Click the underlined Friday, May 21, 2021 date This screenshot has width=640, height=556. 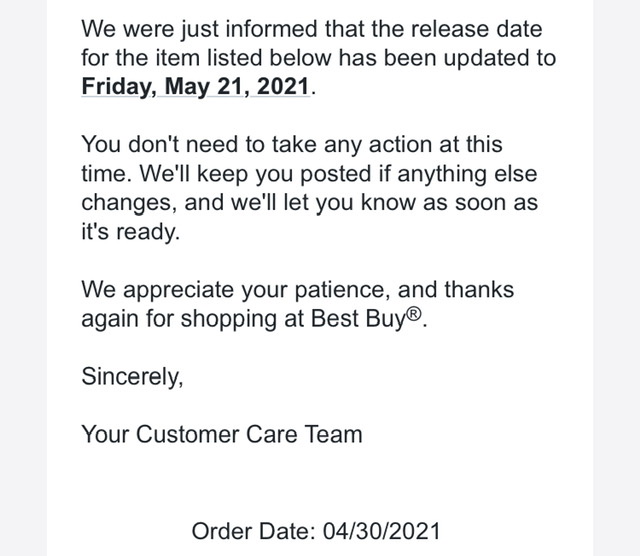click(197, 86)
